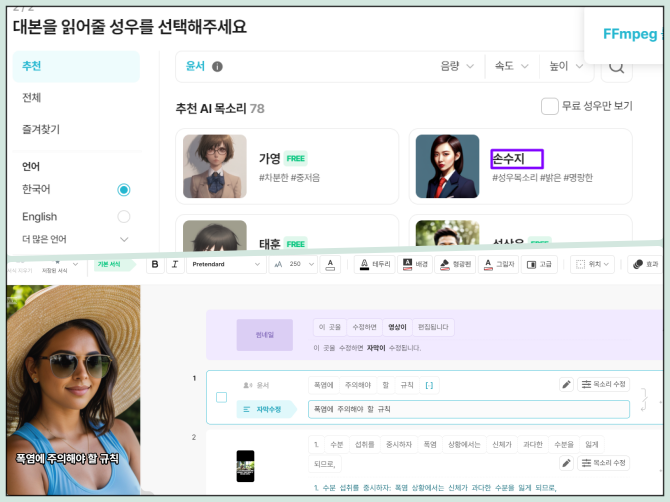Click the 주의해야 word chip in scene 1
Image resolution: width=670 pixels, height=502 pixels.
(x=358, y=385)
